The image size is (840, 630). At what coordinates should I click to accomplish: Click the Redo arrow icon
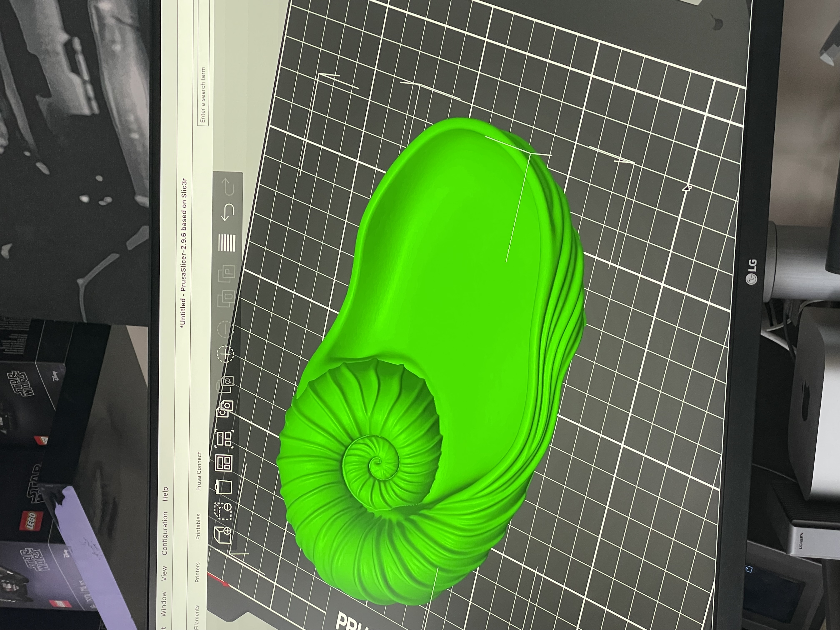[228, 187]
